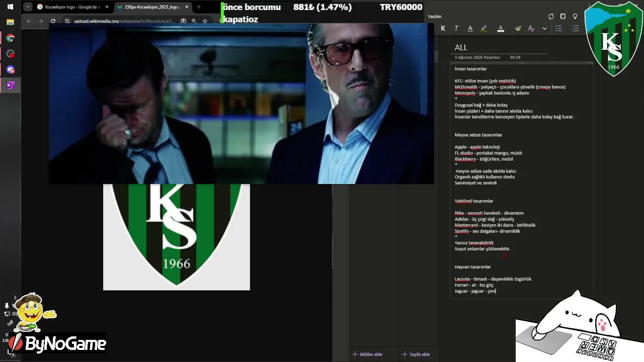Open a new Chrome tab
Image resolution: width=644 pixels, height=362 pixels.
pyautogui.click(x=199, y=7)
